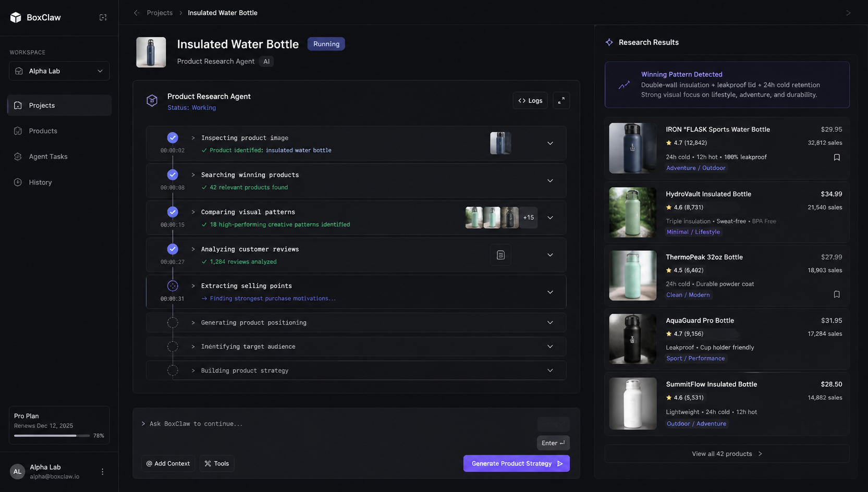Click completed checkmark for Searching winning products
This screenshot has height=492, width=868.
pos(173,175)
